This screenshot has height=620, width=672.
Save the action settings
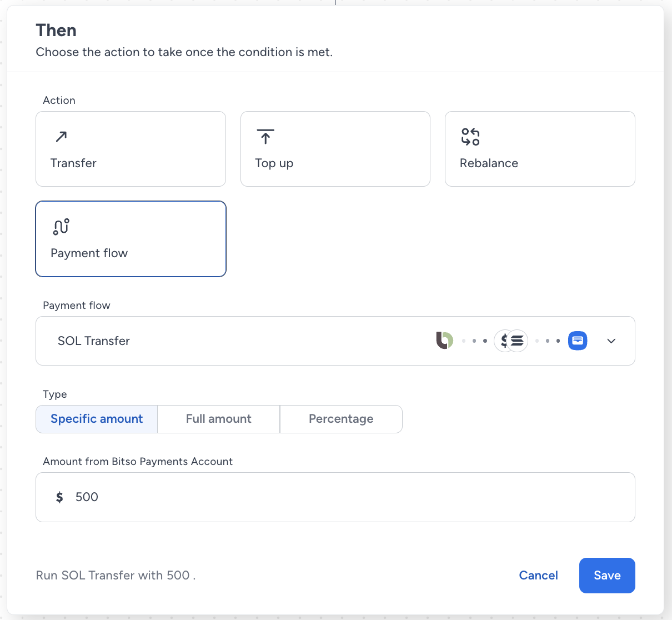pos(607,576)
